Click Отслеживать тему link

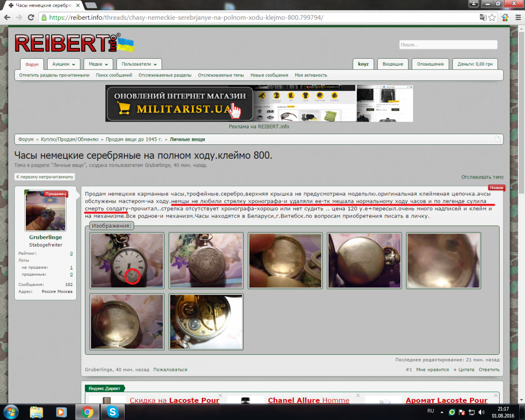point(482,177)
